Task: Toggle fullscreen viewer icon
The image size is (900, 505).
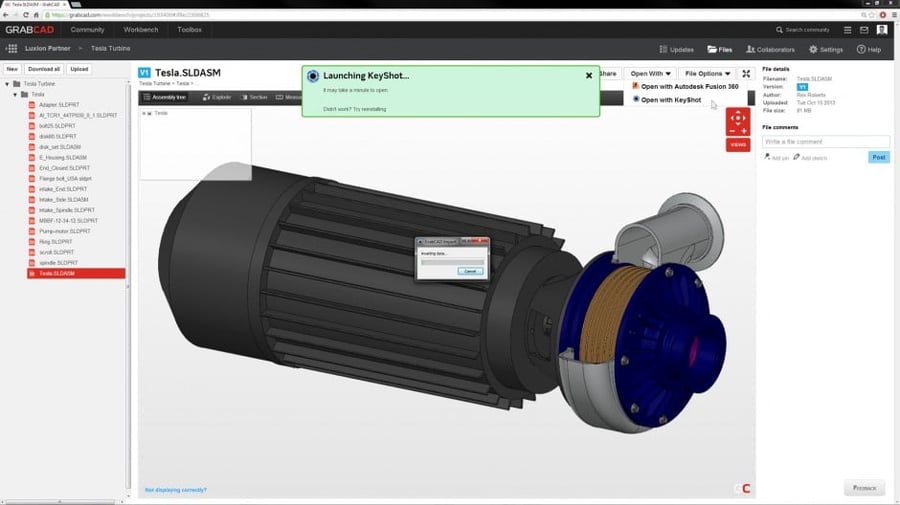Action: coord(746,73)
